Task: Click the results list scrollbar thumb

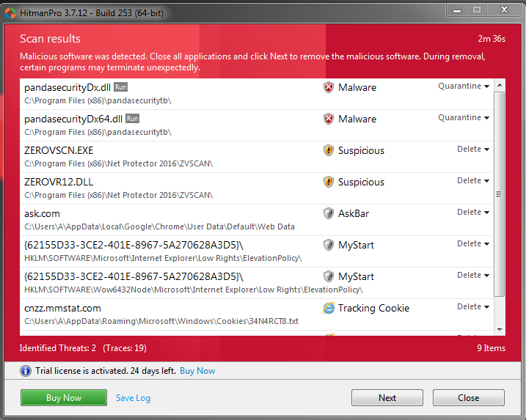Action: pyautogui.click(x=500, y=194)
